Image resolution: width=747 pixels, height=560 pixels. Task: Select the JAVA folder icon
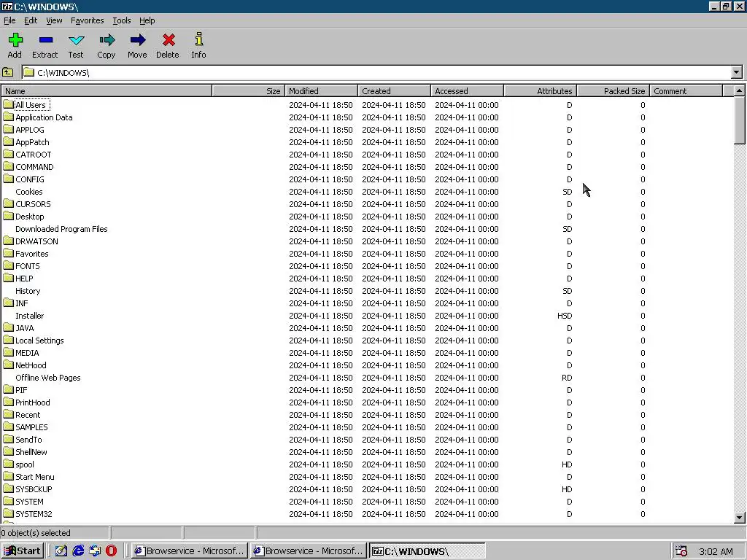point(8,327)
